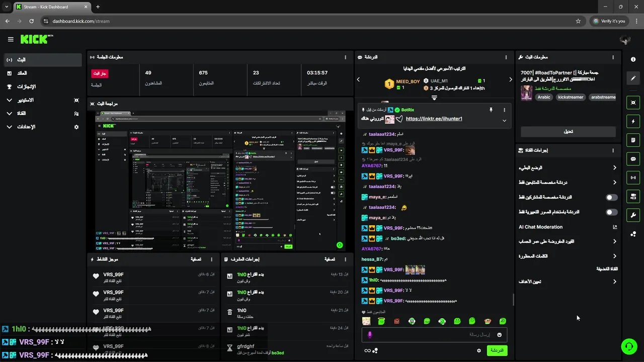The image size is (644, 362).
Task: Open Revenue (العائد) in left sidebar
Action: (x=42, y=73)
